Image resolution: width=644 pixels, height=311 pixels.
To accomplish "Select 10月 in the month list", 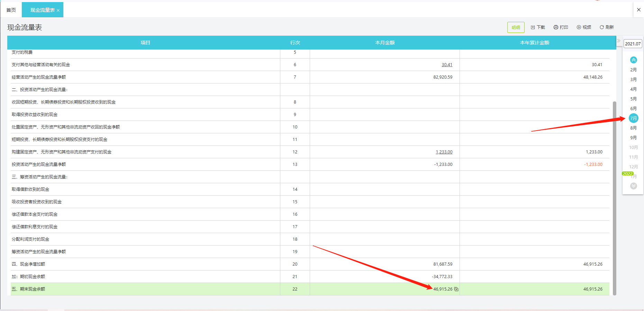I will pos(634,147).
